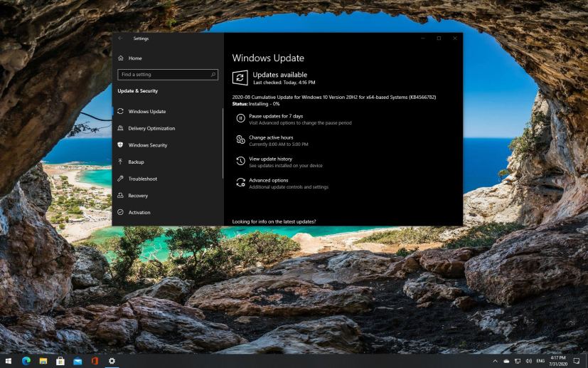This screenshot has width=588, height=368.
Task: Click the Advanced options gear-sync icon
Action: (240, 182)
